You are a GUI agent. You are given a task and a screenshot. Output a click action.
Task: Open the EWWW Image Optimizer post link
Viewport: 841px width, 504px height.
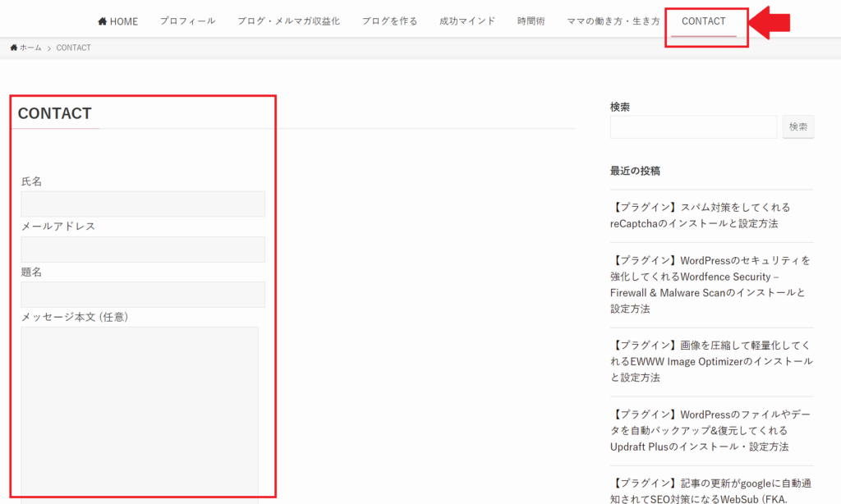point(711,361)
